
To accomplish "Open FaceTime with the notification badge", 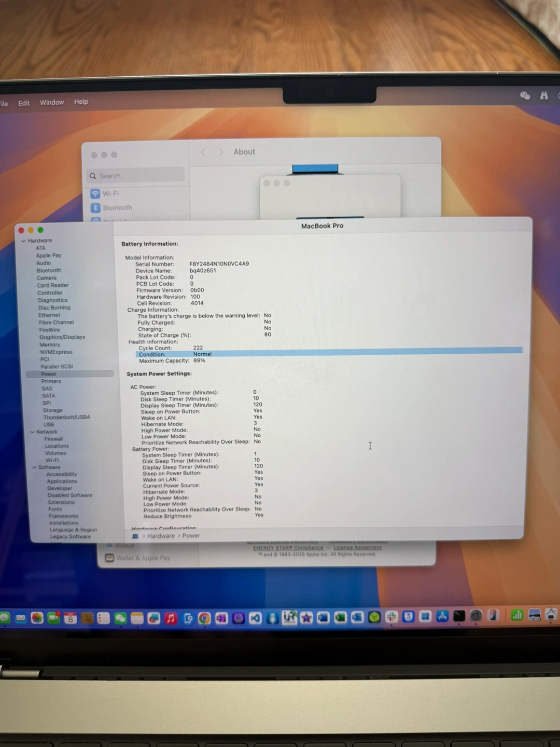I will pos(53,618).
